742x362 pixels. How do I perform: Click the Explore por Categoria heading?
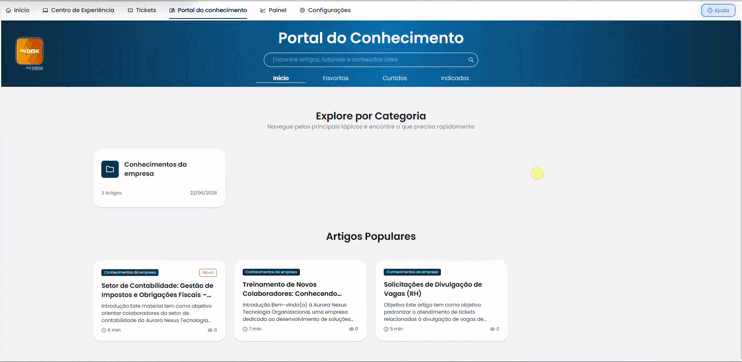[x=371, y=116]
